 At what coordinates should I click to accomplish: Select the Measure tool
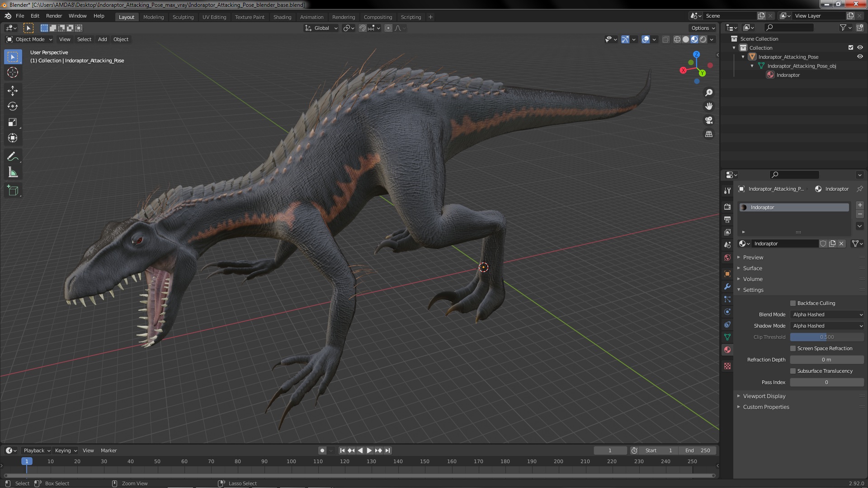[13, 173]
